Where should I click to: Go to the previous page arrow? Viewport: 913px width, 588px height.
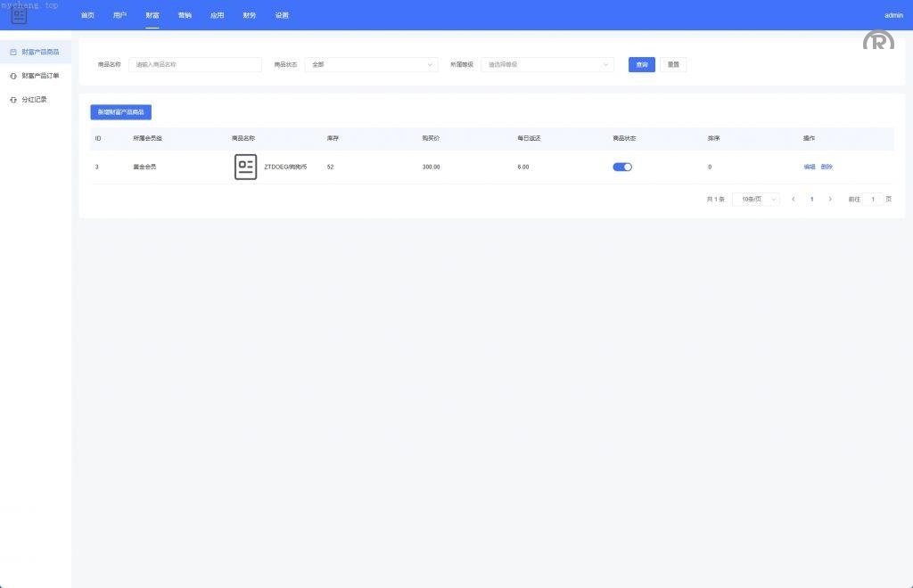coord(793,200)
